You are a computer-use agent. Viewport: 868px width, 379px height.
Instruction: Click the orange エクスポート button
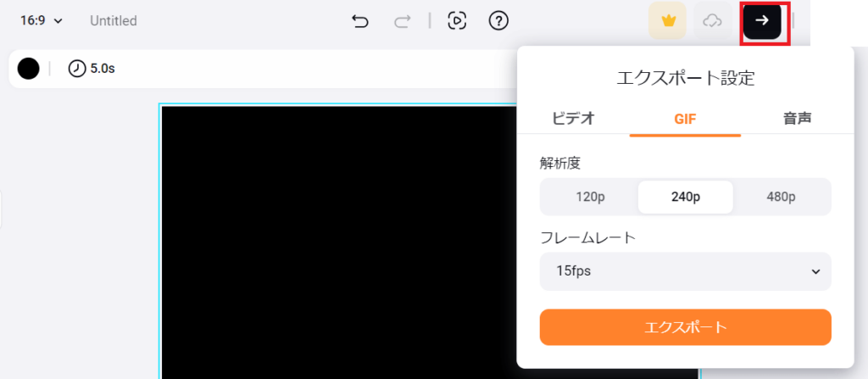tap(685, 327)
